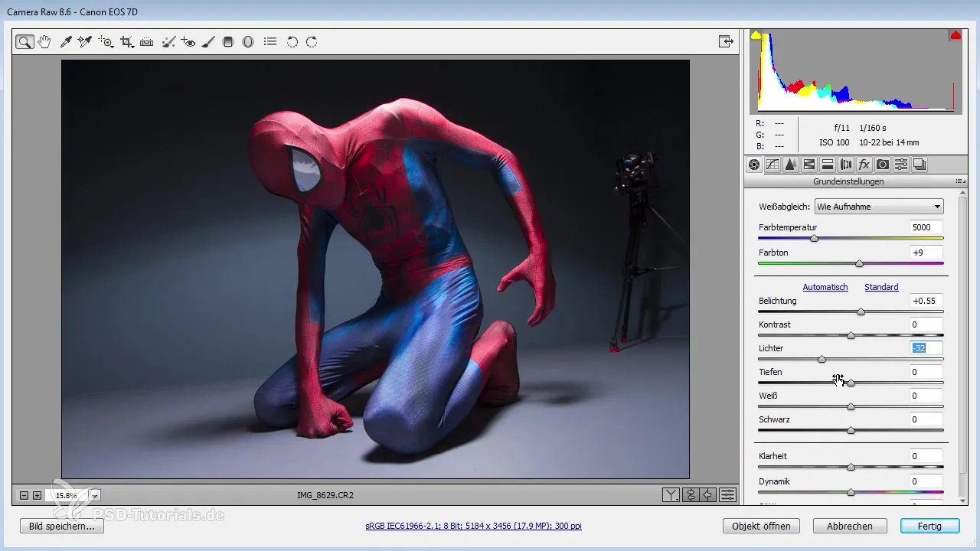This screenshot has height=551, width=980.
Task: Switch to the Basic (Grundeinstellungen) panel tab
Action: pos(754,164)
